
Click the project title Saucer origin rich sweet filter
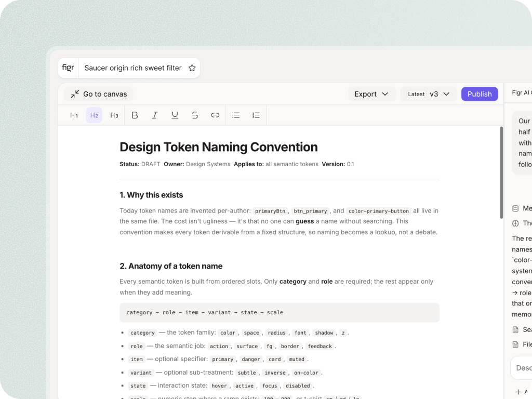tap(133, 68)
